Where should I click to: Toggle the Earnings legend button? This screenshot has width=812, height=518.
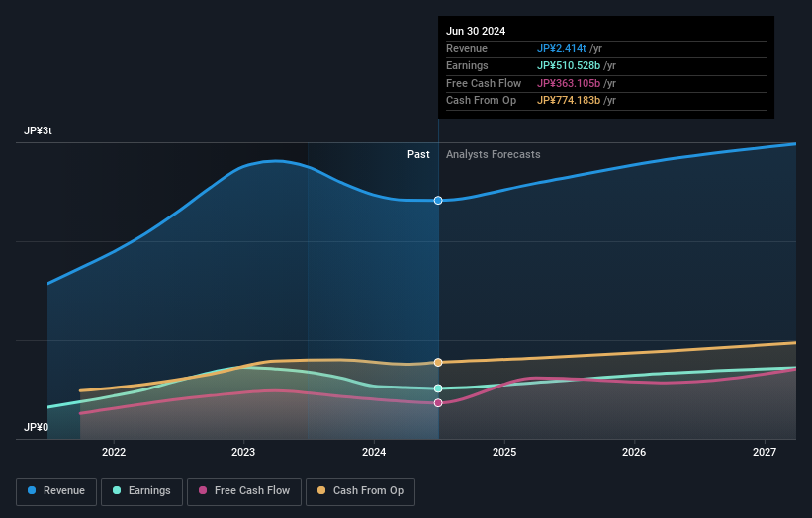(x=141, y=491)
